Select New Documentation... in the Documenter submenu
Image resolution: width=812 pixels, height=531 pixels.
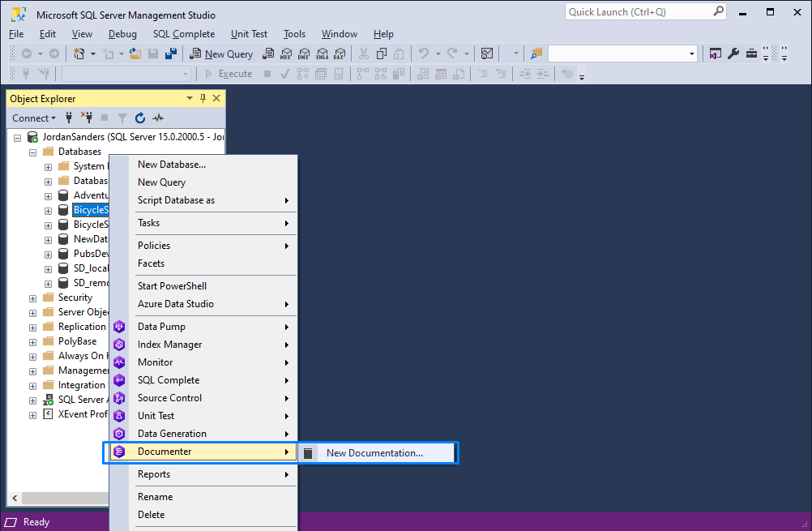(x=377, y=453)
